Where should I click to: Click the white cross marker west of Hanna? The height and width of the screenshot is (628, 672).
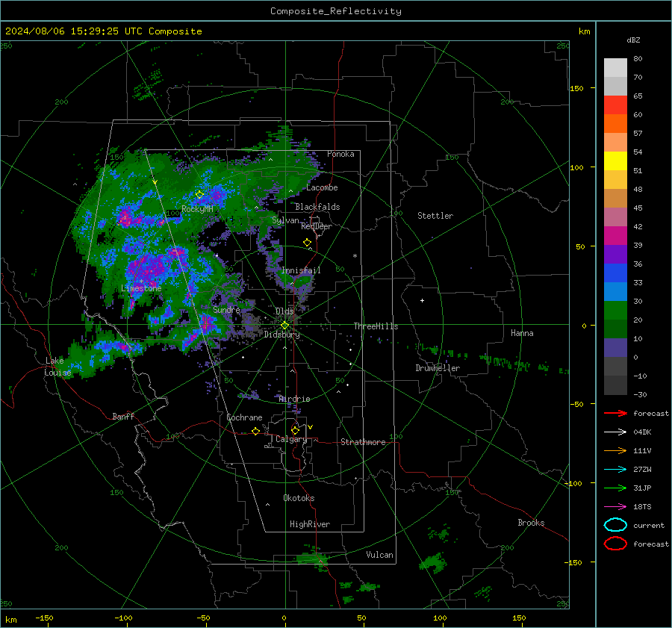point(422,301)
